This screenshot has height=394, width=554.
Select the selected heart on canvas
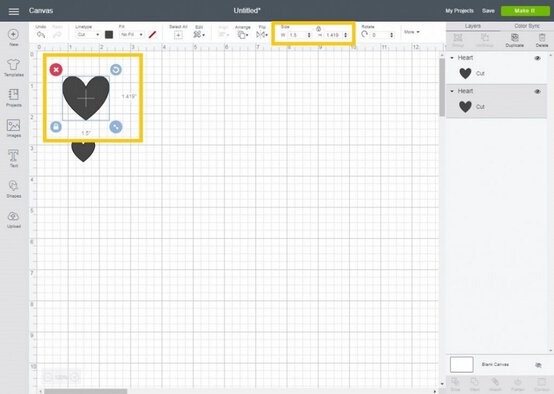pyautogui.click(x=86, y=98)
